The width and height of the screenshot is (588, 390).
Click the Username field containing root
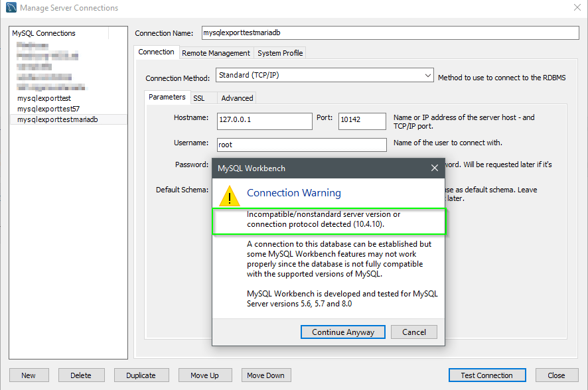coord(302,145)
